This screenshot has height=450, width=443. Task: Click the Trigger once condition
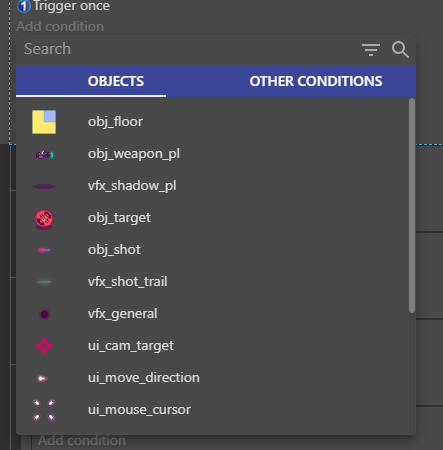tap(71, 6)
